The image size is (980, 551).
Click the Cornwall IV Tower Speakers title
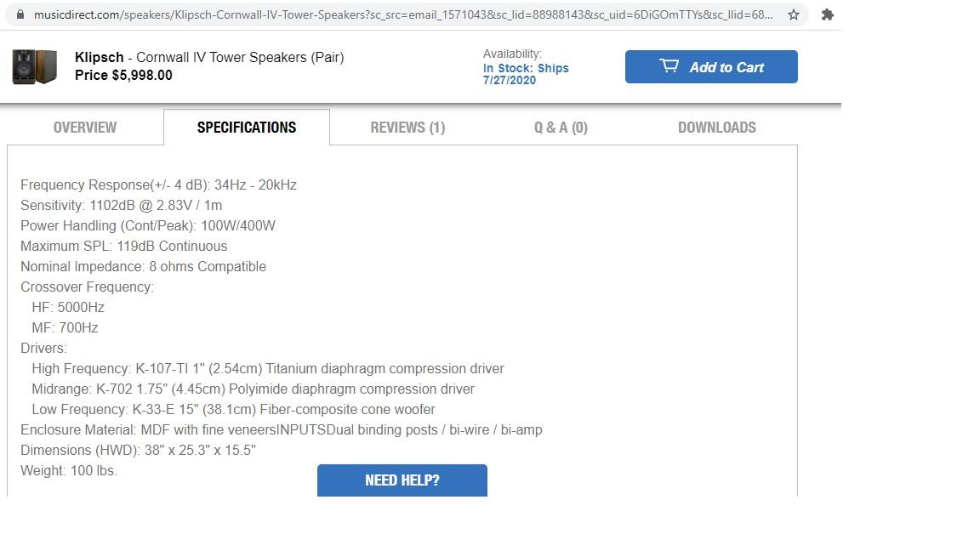pos(240,58)
